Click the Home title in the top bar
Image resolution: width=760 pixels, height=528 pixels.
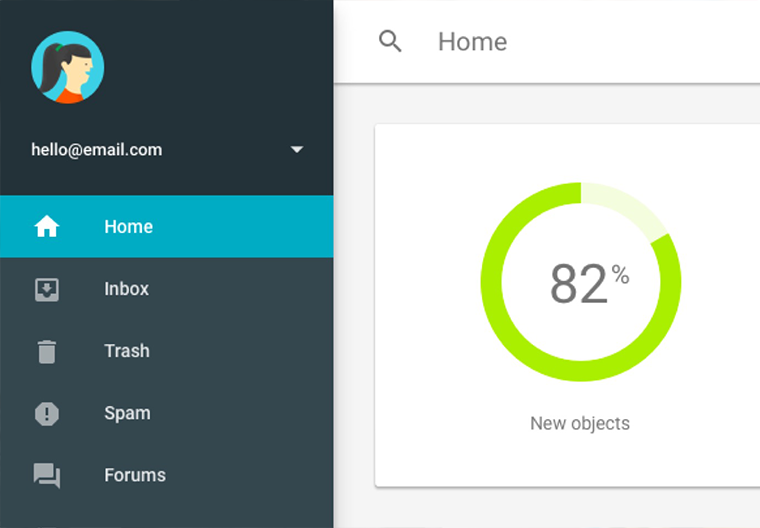pos(472,41)
